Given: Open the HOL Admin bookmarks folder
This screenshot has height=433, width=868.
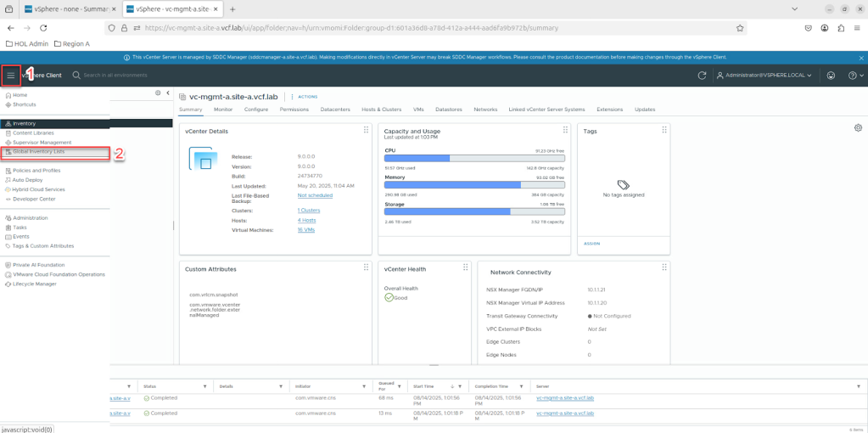Looking at the screenshot, I should pos(26,44).
